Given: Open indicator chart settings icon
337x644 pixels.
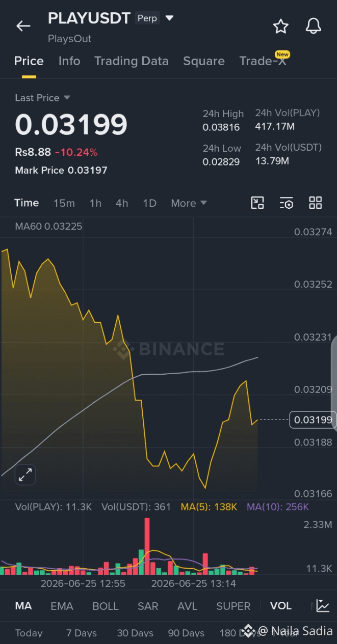Looking at the screenshot, I should [323, 605].
